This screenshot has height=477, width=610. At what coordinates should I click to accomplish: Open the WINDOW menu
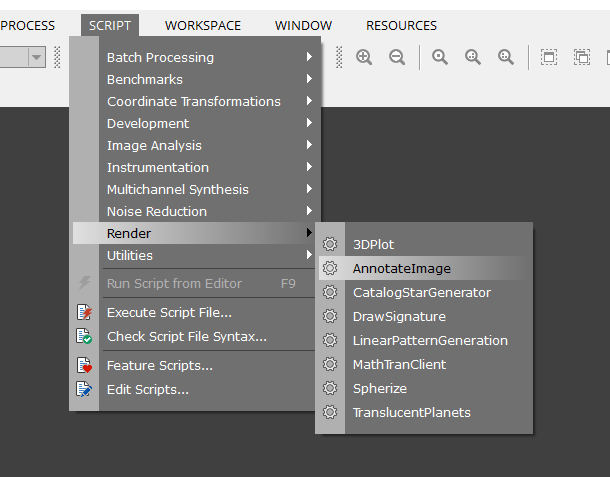click(303, 25)
